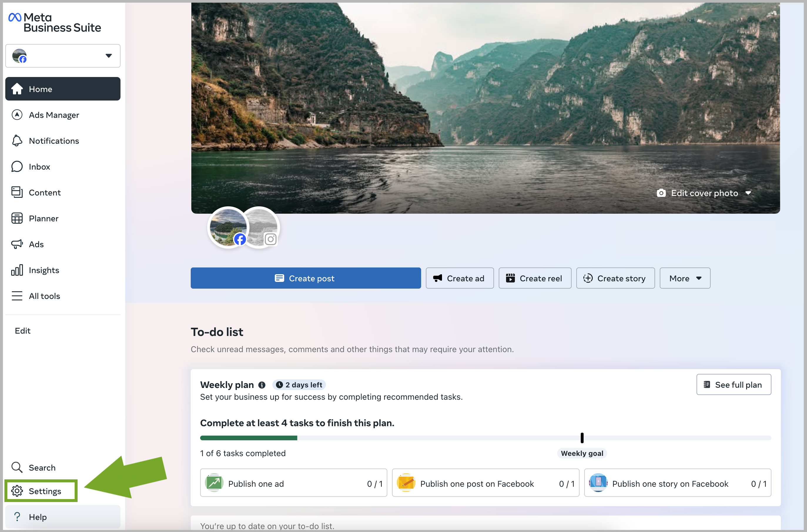
Task: Click the Planner calendar grid icon
Action: (x=17, y=218)
